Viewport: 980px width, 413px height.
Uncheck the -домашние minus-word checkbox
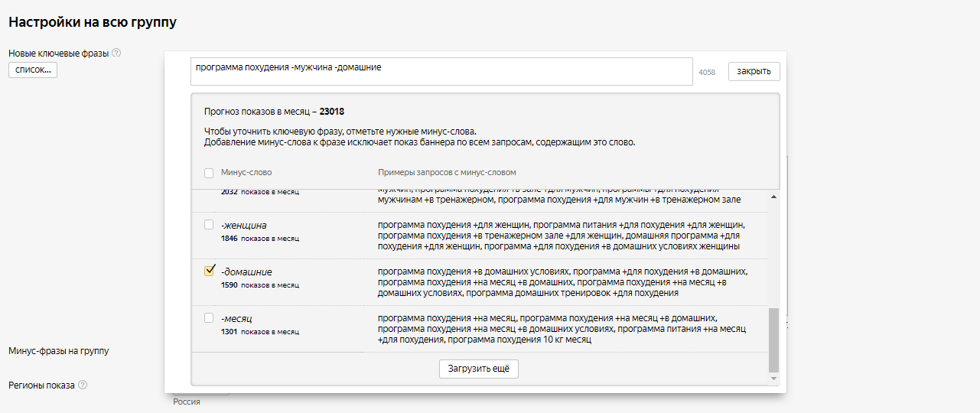(x=209, y=271)
